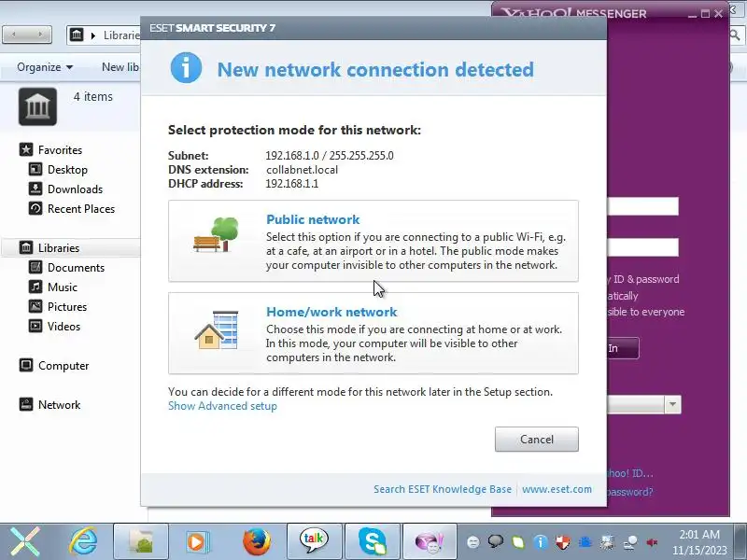The image size is (747, 560).
Task: Click the Yahoo Messenger password input field
Action: pos(642,247)
